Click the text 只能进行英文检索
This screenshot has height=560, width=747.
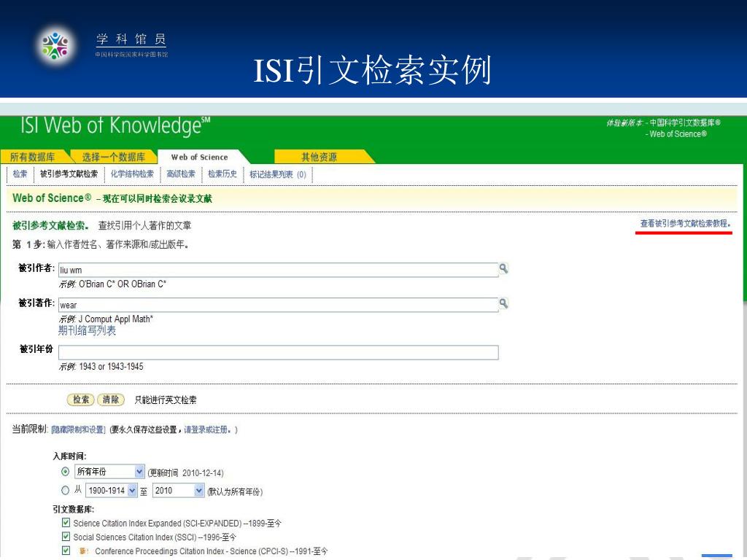[x=166, y=400]
